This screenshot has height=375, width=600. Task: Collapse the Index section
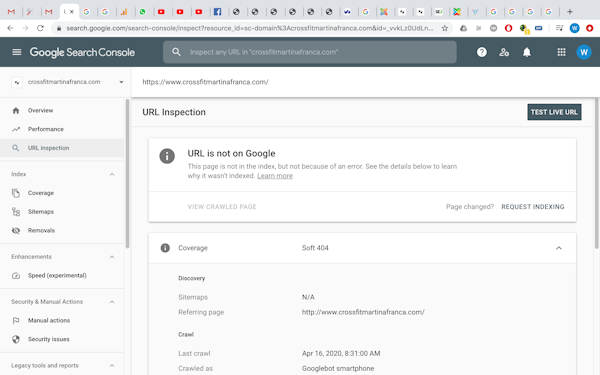click(x=112, y=174)
